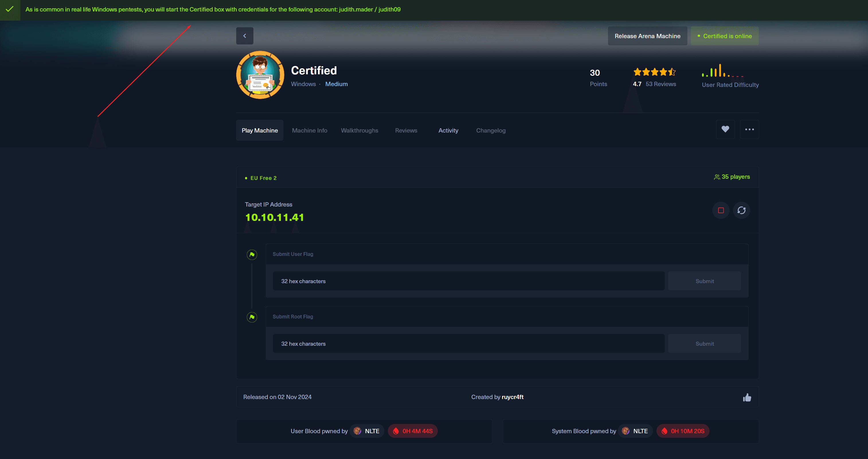Screen dimensions: 868x459
Task: Click the Root Flag icon
Action: [x=252, y=317]
